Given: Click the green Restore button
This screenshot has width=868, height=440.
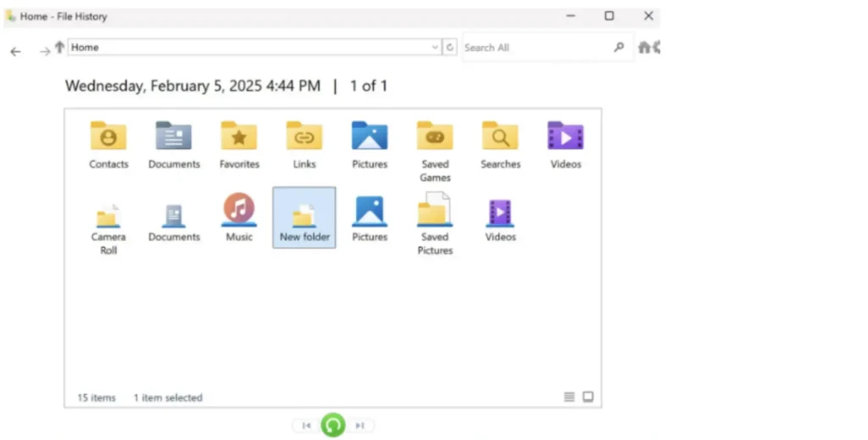Looking at the screenshot, I should (x=333, y=425).
